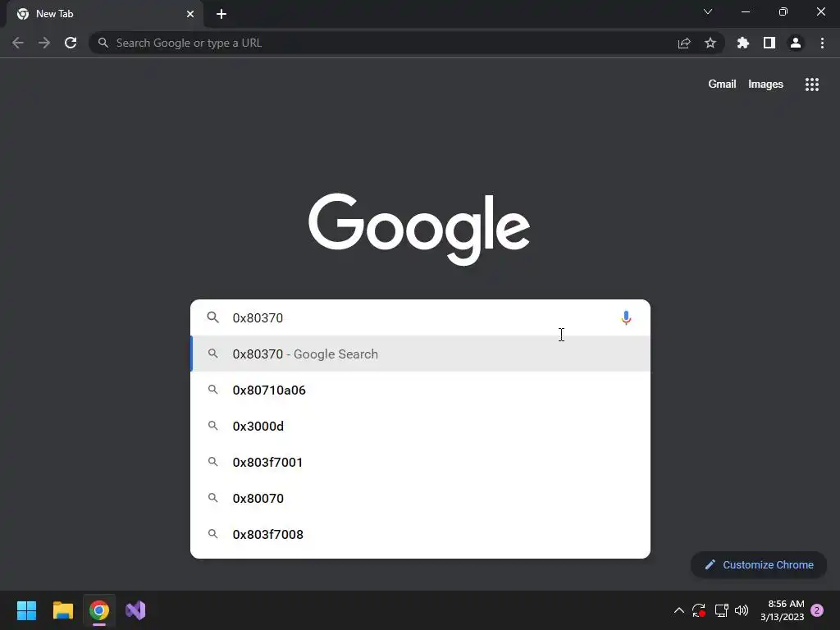Open the Extensions puzzle icon
The image size is (840, 630).
(x=742, y=43)
